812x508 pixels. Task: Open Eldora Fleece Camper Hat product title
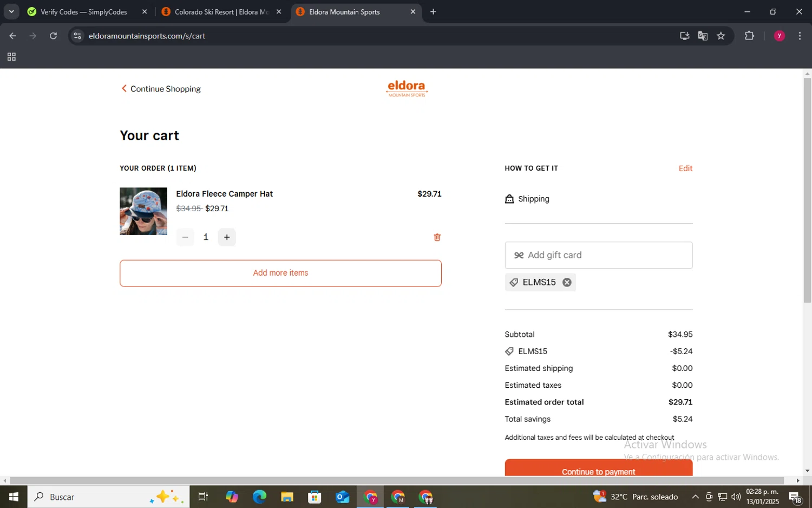coord(224,194)
